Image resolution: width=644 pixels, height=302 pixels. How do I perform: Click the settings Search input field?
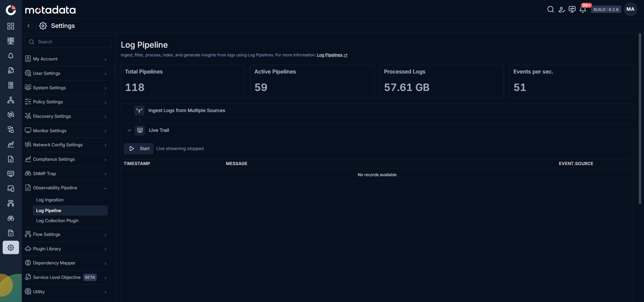68,42
